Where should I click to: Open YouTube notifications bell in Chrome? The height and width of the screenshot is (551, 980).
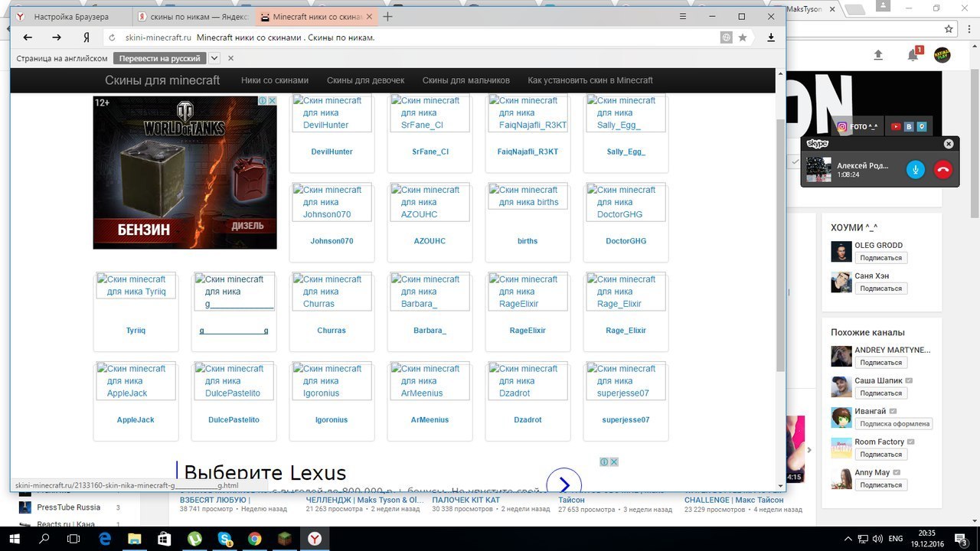click(x=913, y=55)
